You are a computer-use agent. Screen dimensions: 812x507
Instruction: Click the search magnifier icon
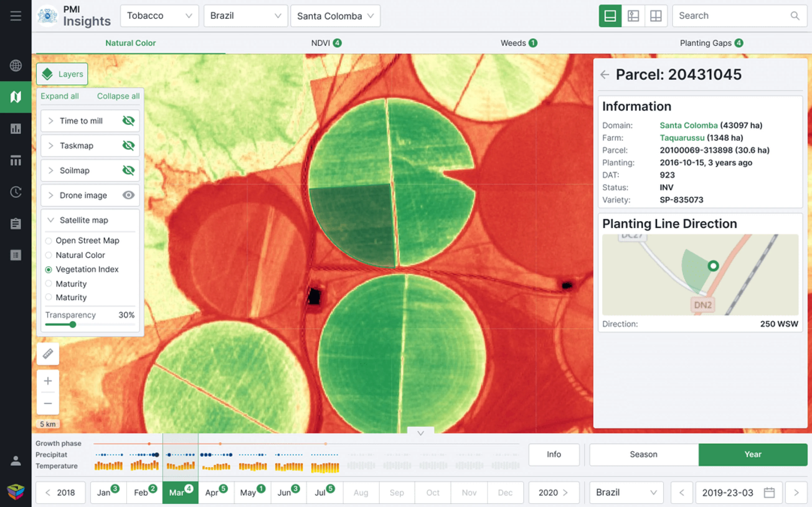(795, 16)
